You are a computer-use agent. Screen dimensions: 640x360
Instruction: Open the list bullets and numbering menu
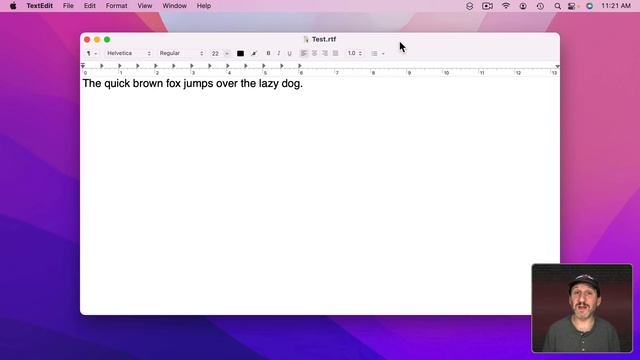pos(378,53)
